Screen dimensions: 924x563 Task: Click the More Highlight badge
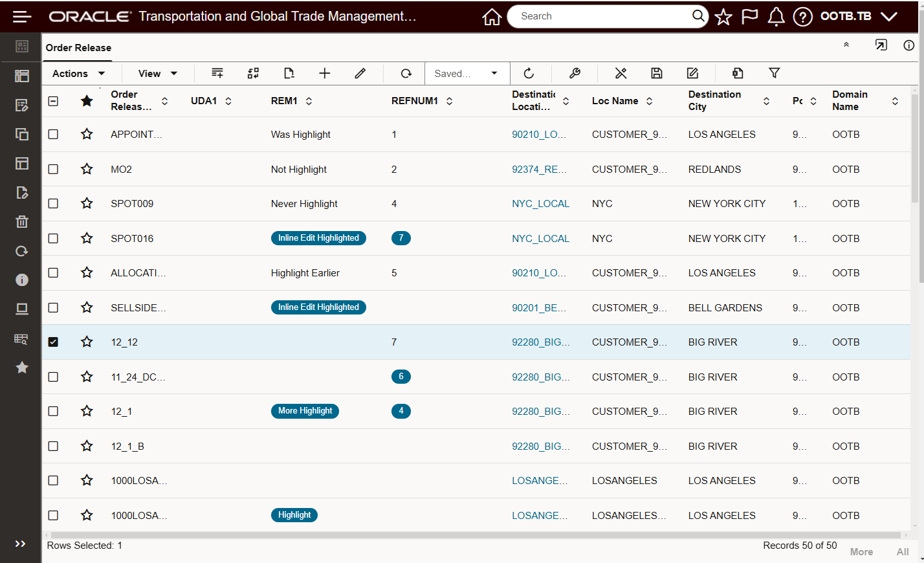click(305, 411)
